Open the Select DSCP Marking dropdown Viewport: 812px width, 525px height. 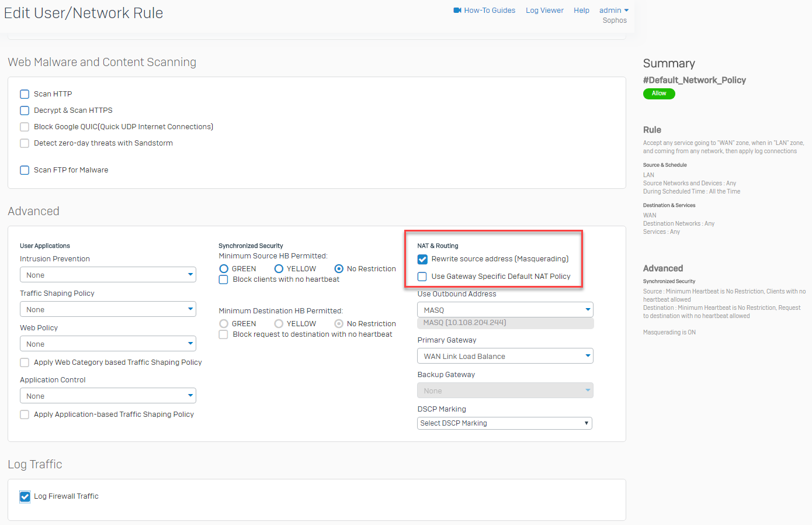[x=505, y=423]
